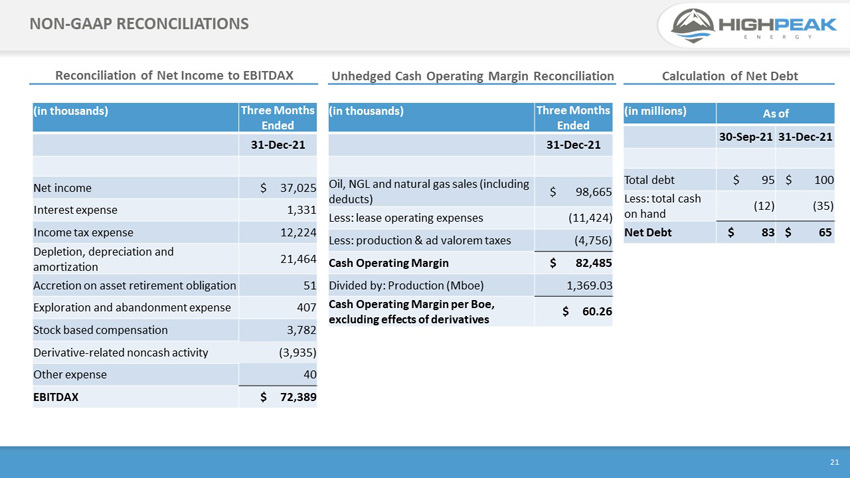Select the Unhedged Cash Operating Margin Reconciliation heading
The height and width of the screenshot is (478, 850).
coord(472,76)
